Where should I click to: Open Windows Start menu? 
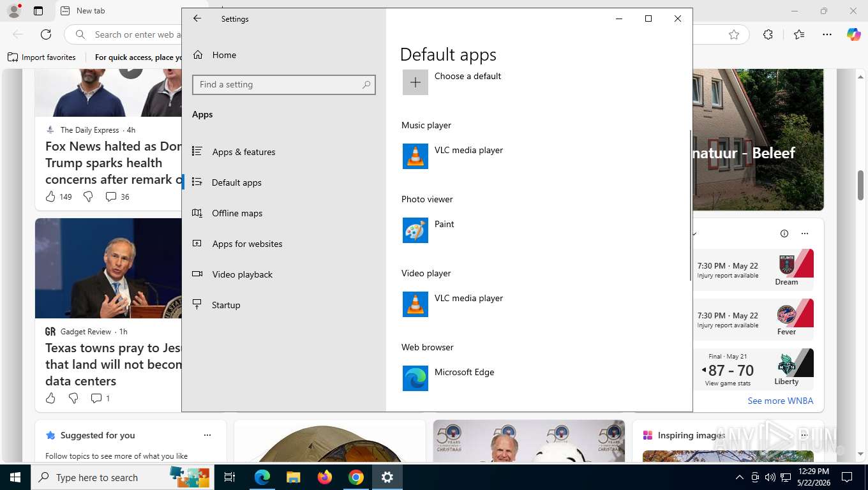point(15,477)
